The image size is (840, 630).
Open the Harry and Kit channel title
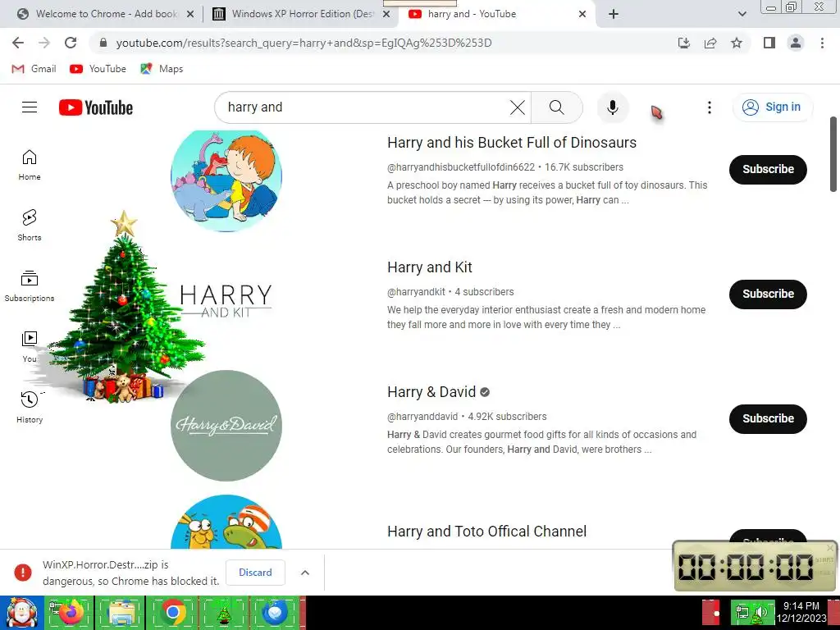coord(430,267)
